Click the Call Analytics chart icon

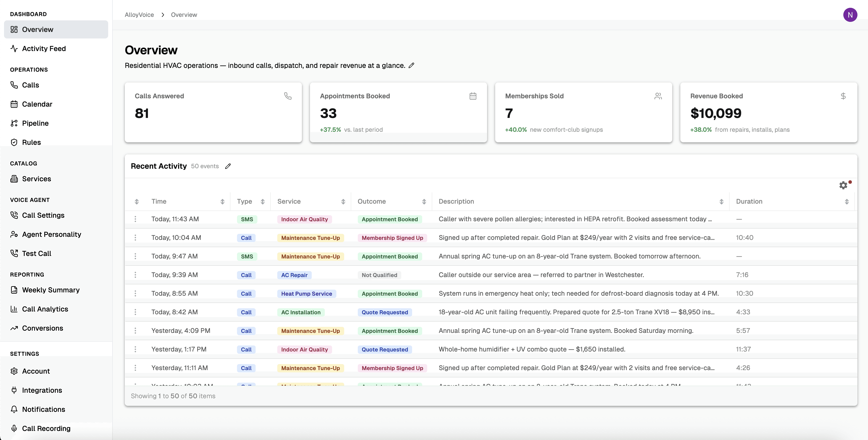tap(14, 309)
